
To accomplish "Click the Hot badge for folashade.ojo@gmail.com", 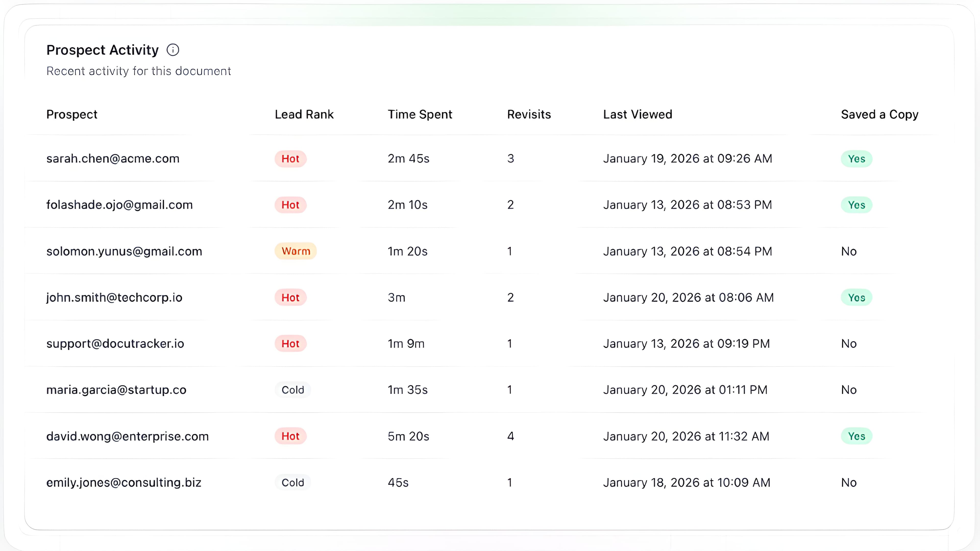I will pyautogui.click(x=290, y=205).
